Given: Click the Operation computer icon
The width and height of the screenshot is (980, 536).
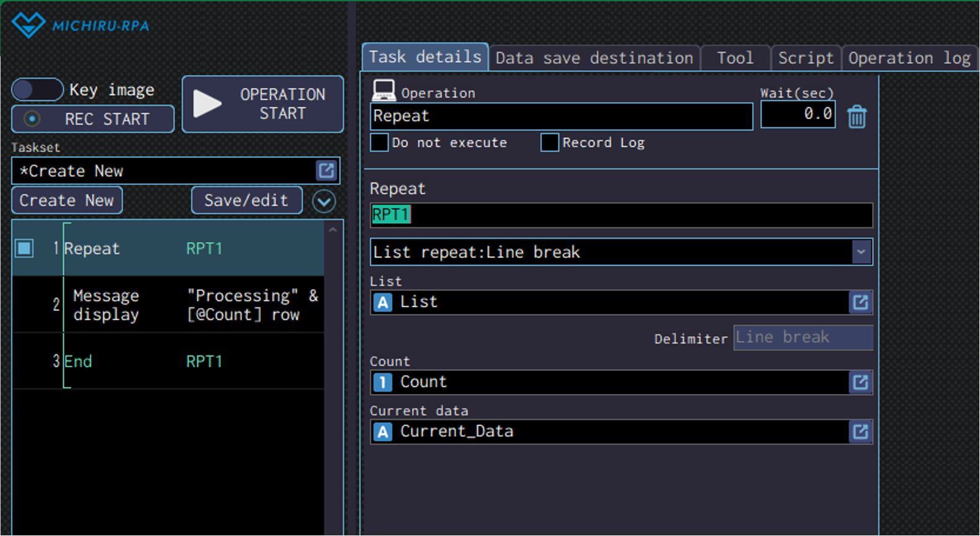Looking at the screenshot, I should point(383,91).
